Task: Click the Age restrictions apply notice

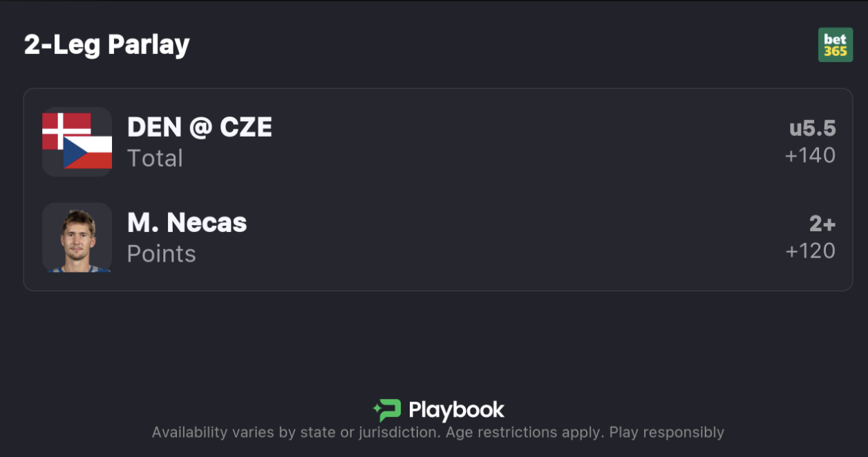Action: pyautogui.click(x=524, y=433)
